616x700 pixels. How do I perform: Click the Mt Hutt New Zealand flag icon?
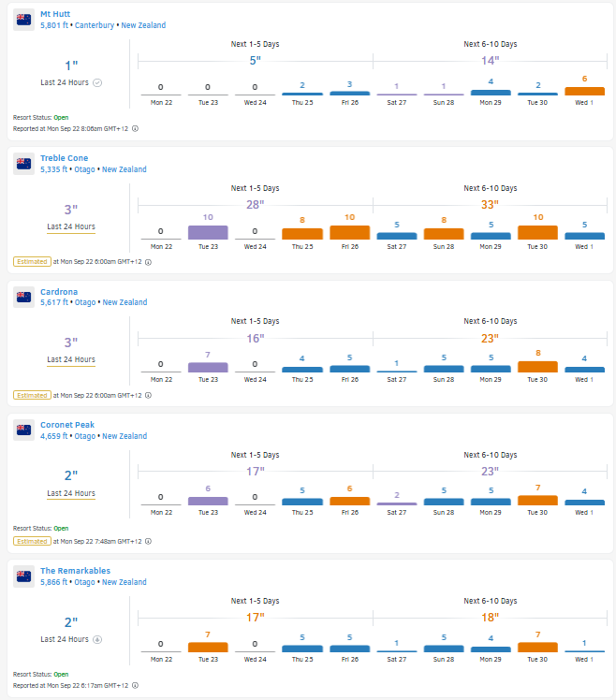tap(24, 21)
